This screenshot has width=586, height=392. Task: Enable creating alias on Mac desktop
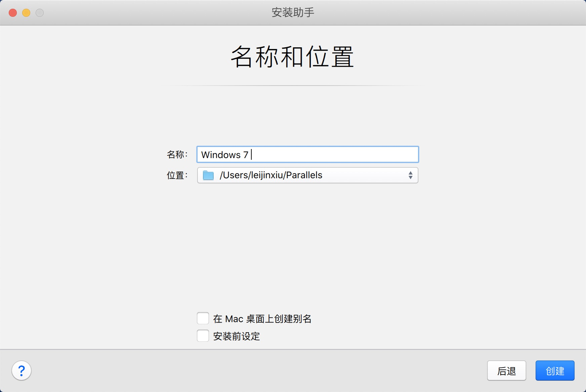(203, 318)
